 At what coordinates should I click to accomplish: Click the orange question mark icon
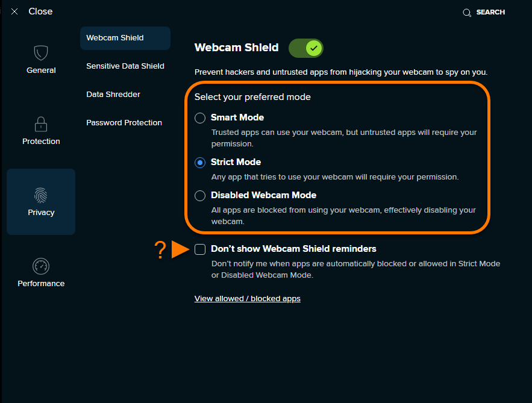point(160,249)
